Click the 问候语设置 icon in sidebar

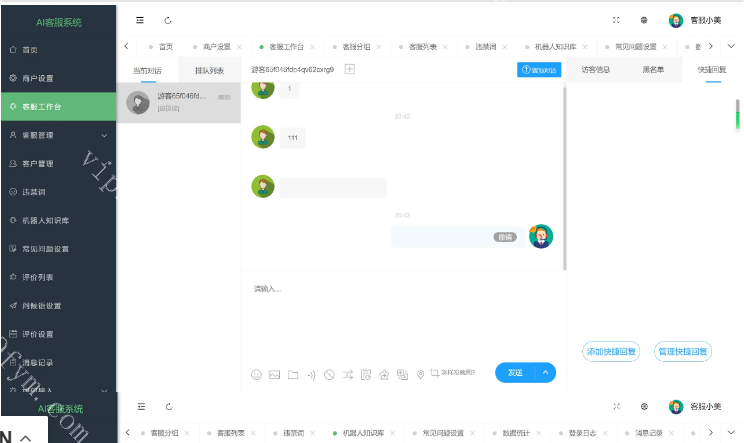[13, 305]
